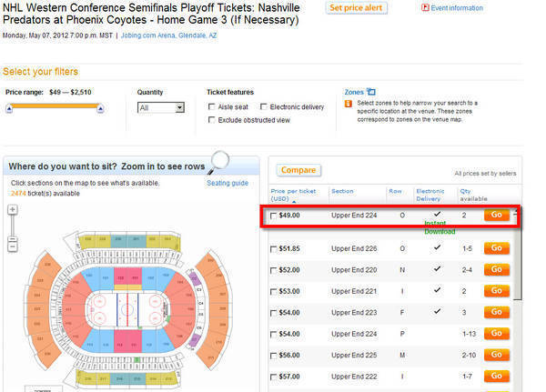Screen dimensions: 546x392
Task: Click the Set price alert button
Action: 356,7
